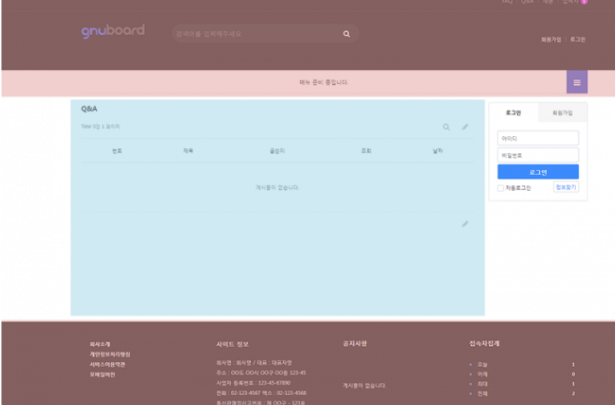Switch to the 로그인 tab
Viewport: 615px width, 405px height.
(x=513, y=113)
